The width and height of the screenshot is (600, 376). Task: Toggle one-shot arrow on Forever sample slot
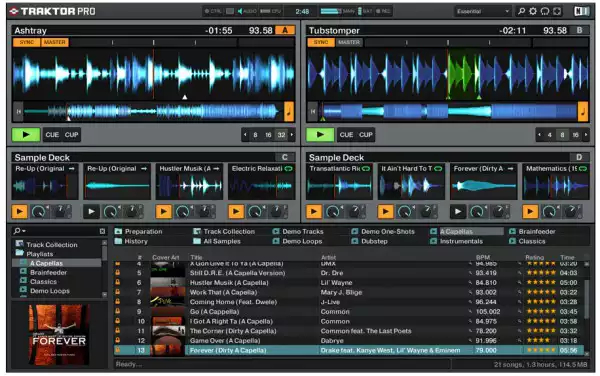tap(510, 168)
